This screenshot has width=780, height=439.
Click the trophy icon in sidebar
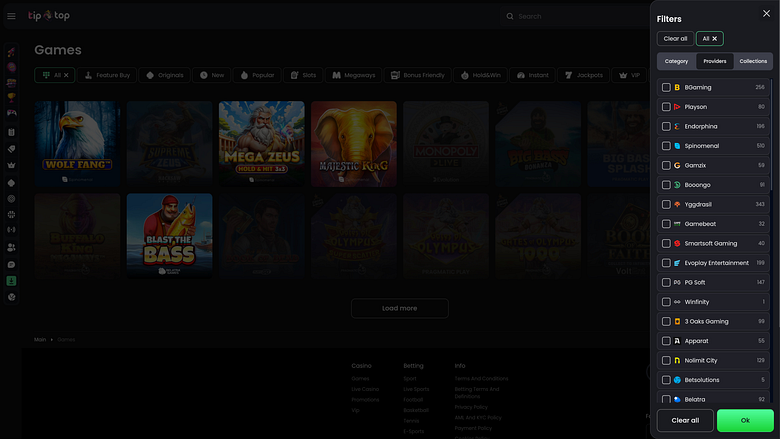click(11, 97)
